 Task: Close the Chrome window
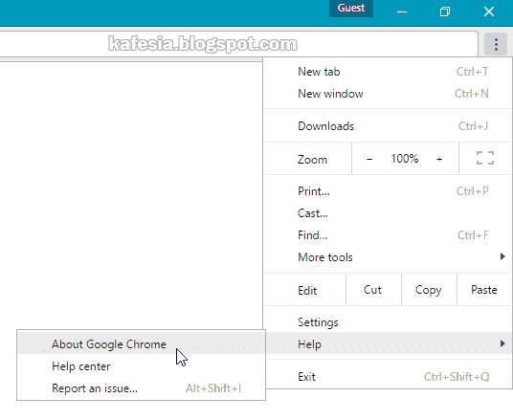489,12
